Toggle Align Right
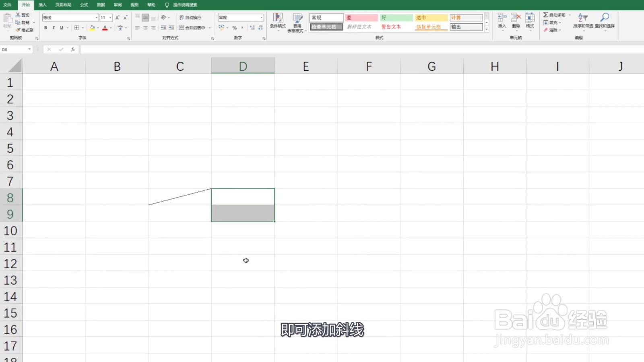The height and width of the screenshot is (362, 644). tap(153, 28)
